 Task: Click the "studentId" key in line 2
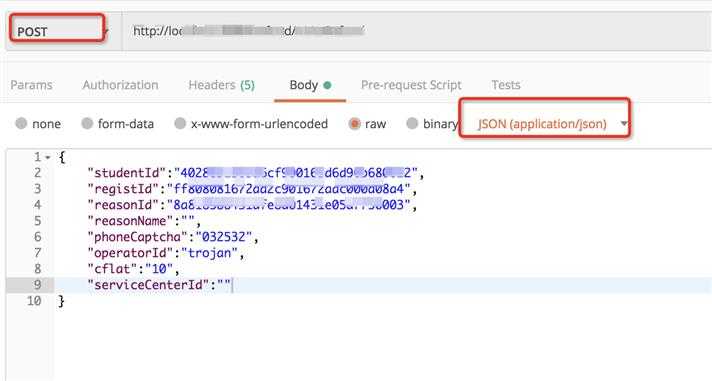(x=126, y=173)
